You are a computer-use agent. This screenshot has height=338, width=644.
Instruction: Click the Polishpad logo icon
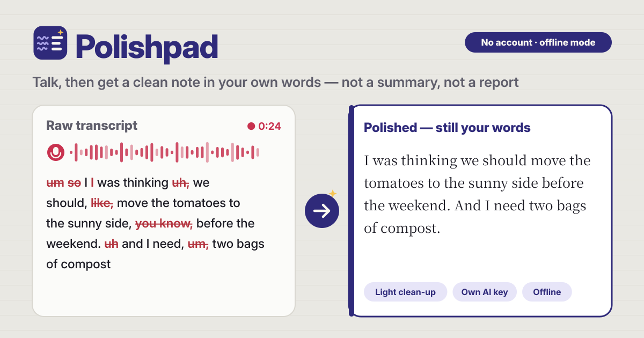click(50, 43)
